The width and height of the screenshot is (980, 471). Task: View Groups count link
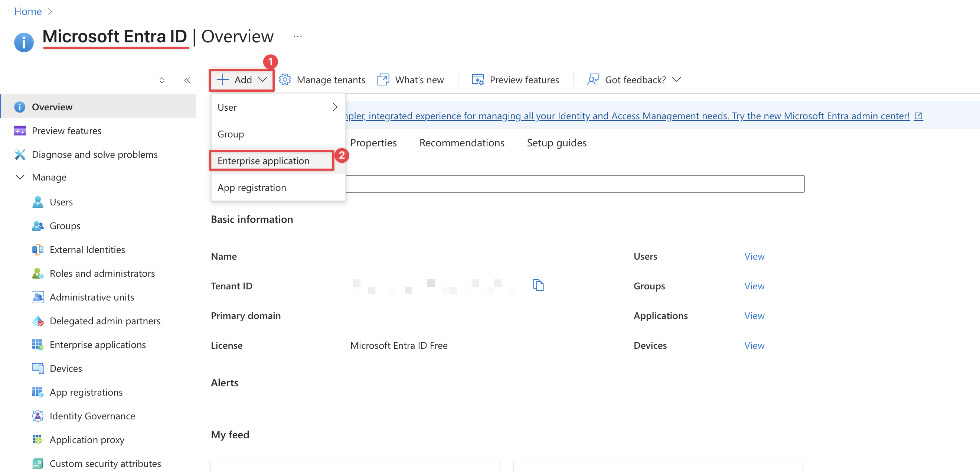coord(754,286)
